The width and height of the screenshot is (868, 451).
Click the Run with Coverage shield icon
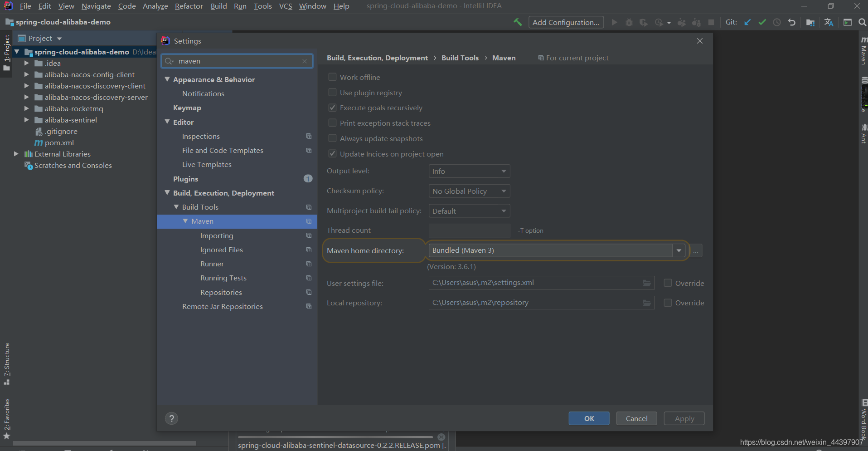(x=643, y=22)
